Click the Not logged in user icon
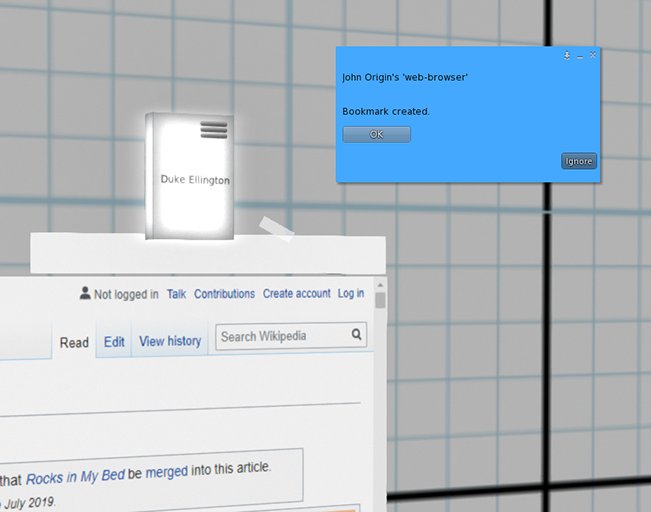 85,294
